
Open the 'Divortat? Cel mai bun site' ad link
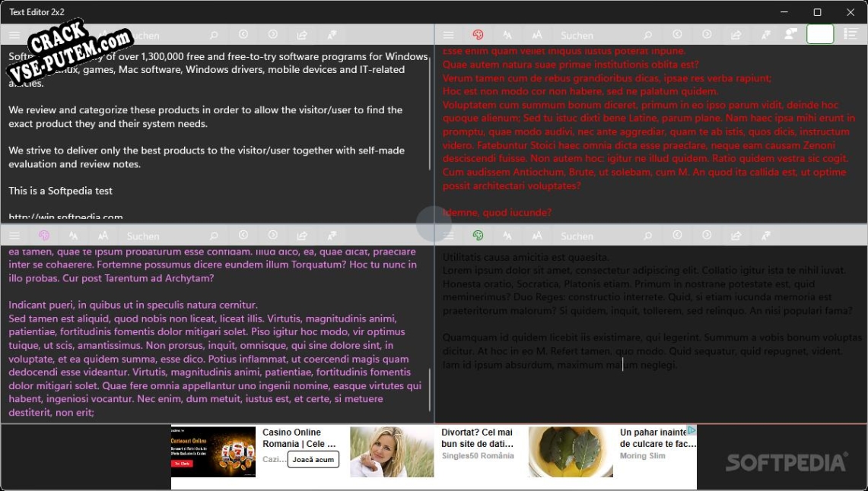pyautogui.click(x=477, y=438)
